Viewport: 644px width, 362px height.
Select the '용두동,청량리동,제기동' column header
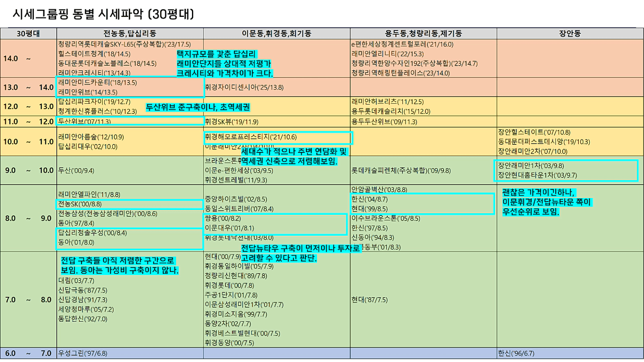[423, 33]
